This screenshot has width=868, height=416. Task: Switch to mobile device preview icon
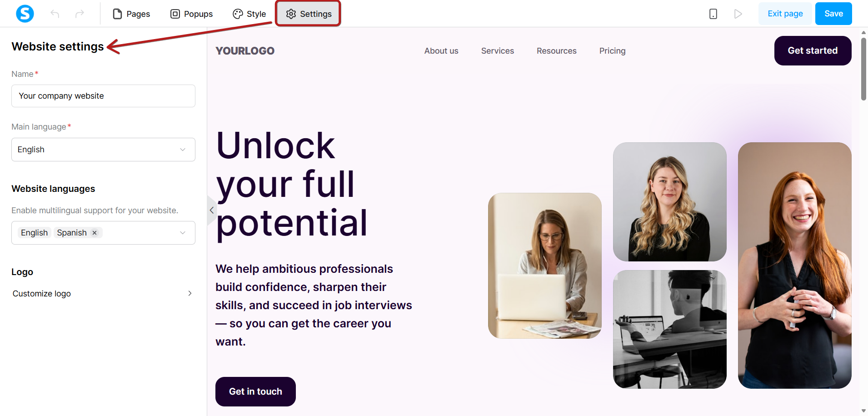713,14
